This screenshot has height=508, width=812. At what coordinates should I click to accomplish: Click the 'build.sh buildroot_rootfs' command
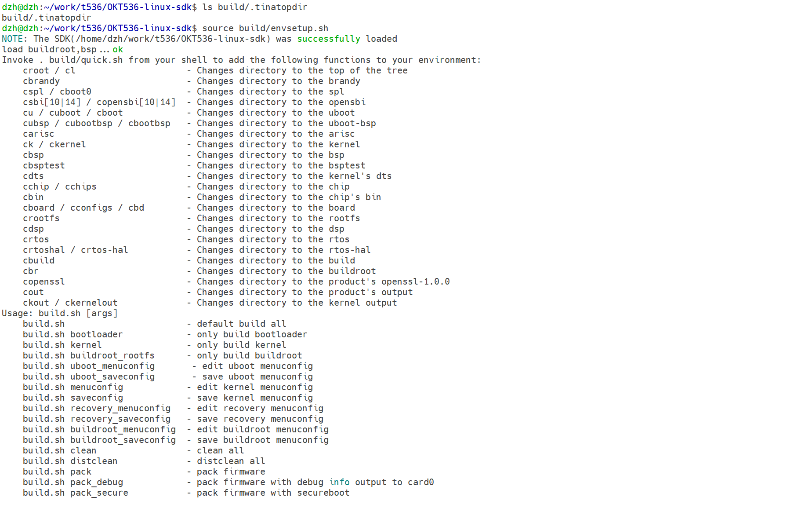89,355
